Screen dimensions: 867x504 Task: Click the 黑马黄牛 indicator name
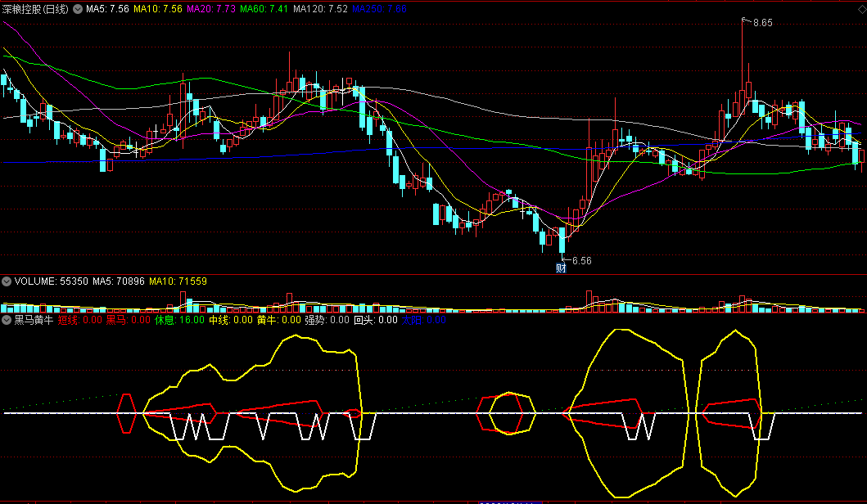34,320
